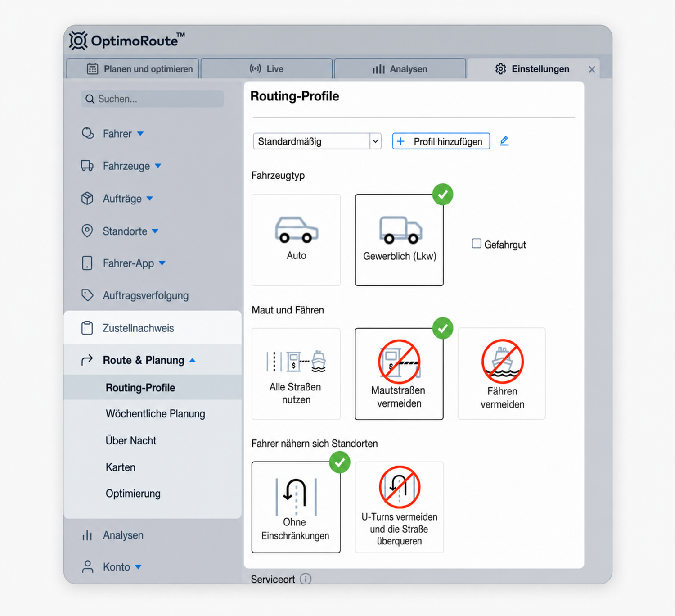Close the Einstellungen tab with X

pos(592,69)
